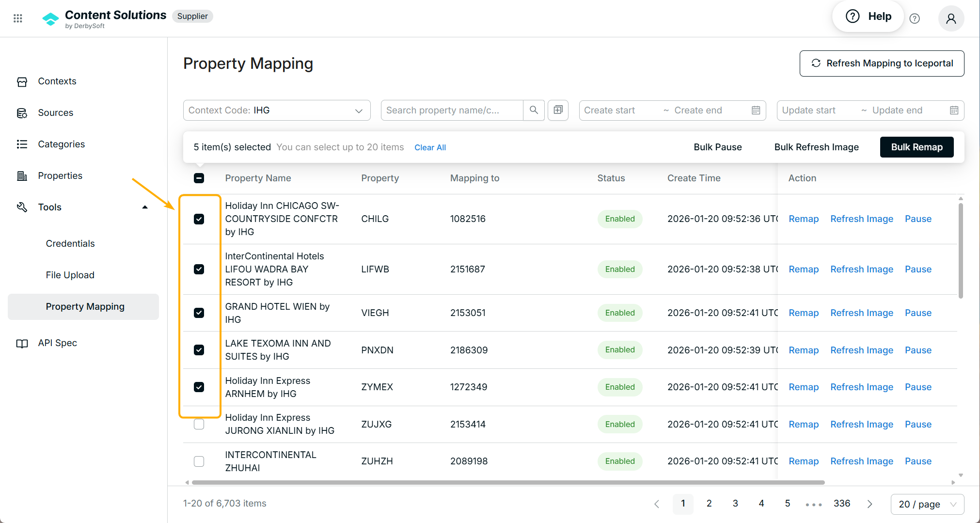Toggle the select-all header checkbox

[x=199, y=178]
